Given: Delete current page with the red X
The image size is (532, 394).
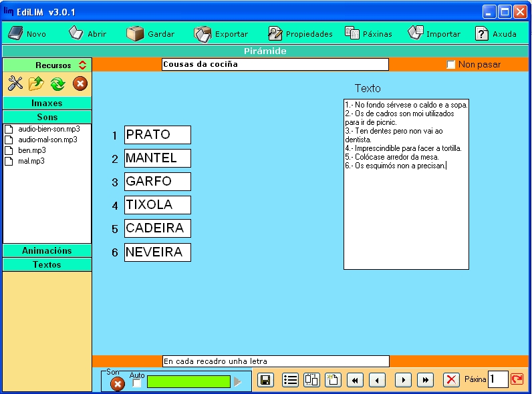Looking at the screenshot, I should pos(452,380).
